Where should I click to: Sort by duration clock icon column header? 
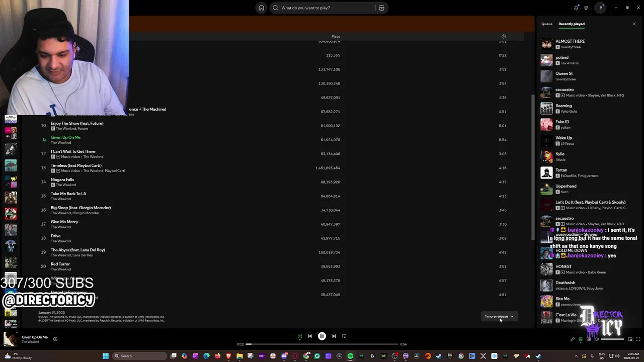tap(503, 36)
